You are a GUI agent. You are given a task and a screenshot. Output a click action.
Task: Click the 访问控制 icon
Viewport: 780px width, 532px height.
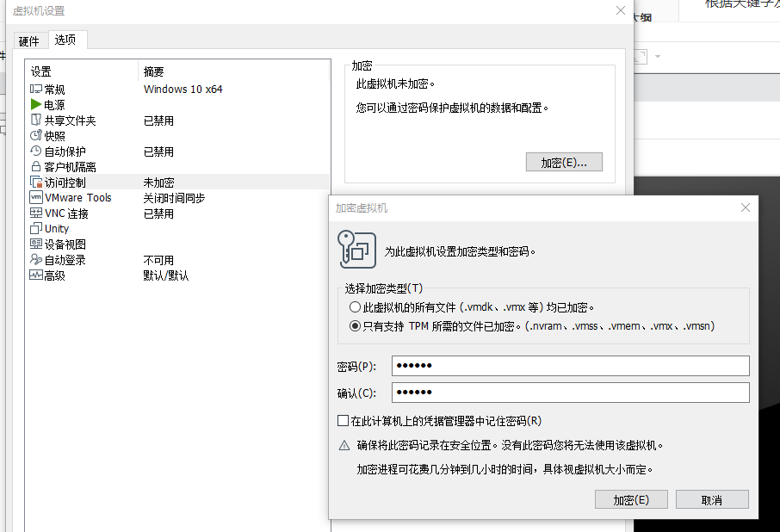click(36, 182)
